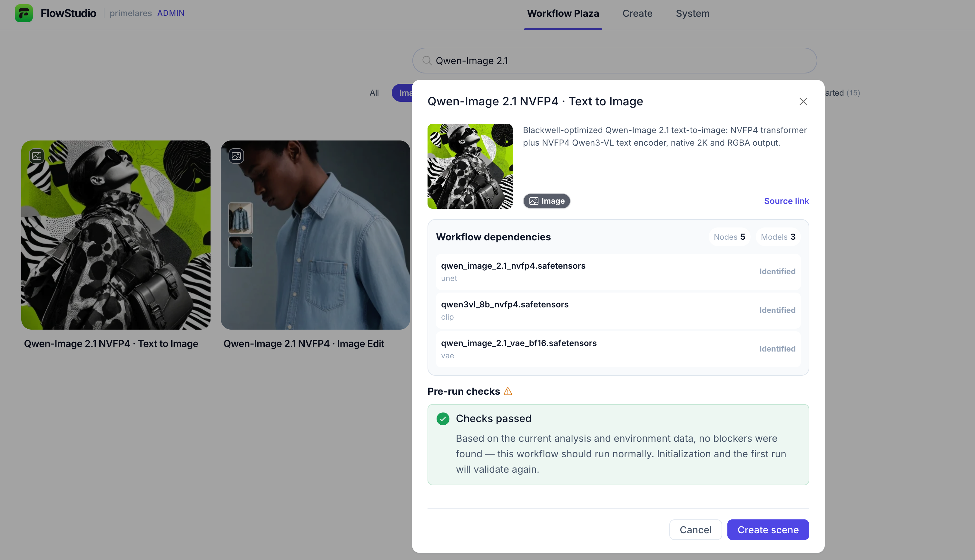Click the dialog preview thumbnail image
The image size is (975, 560).
(470, 166)
